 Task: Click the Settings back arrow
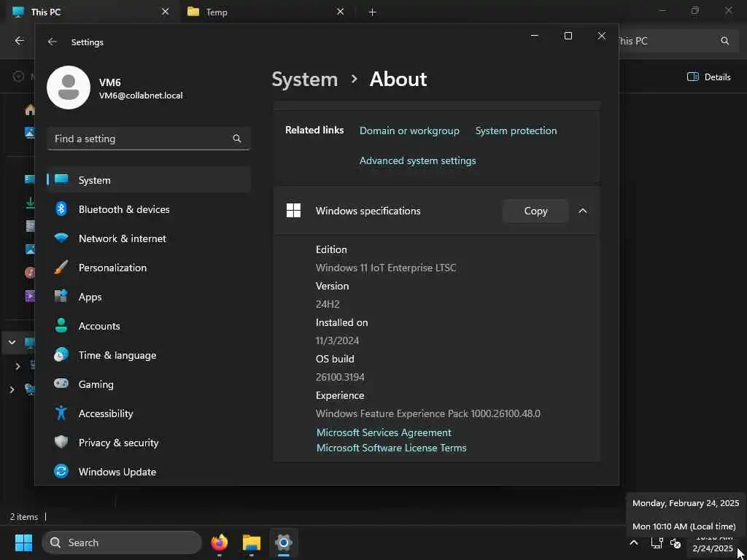(x=52, y=42)
